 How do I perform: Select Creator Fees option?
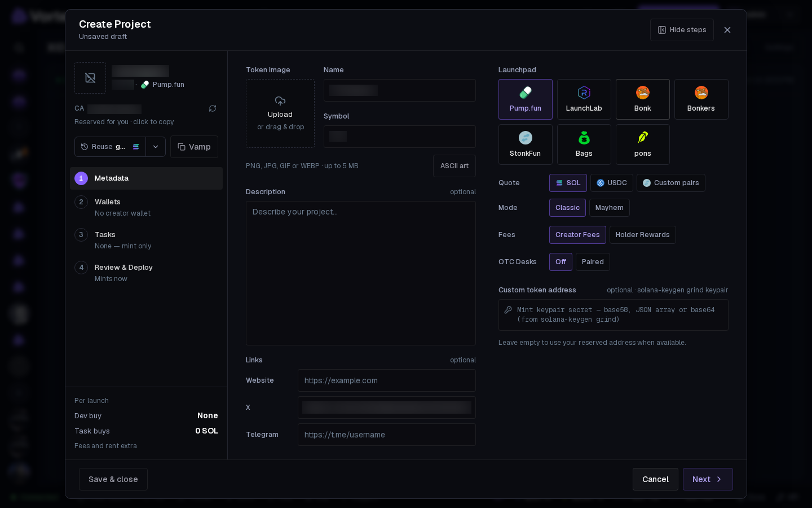[577, 235]
